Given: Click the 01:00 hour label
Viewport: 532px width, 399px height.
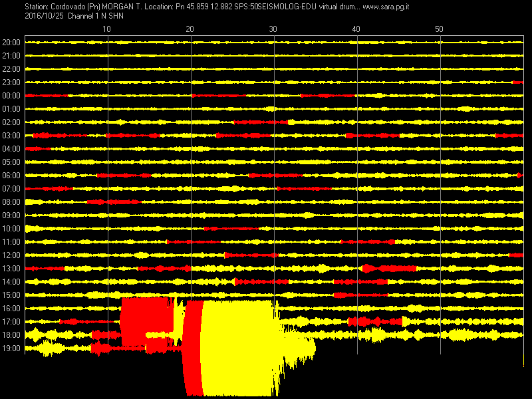Looking at the screenshot, I should 11,109.
